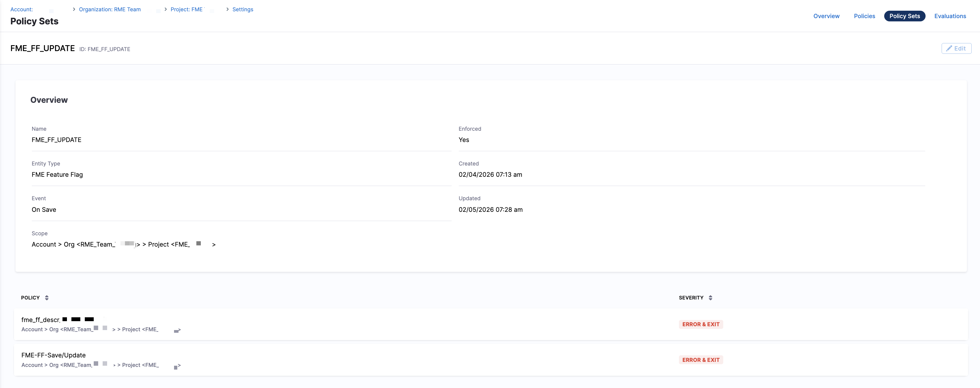Click the breadcrumb chevron before Organization
This screenshot has width=980, height=388.
(x=74, y=9)
